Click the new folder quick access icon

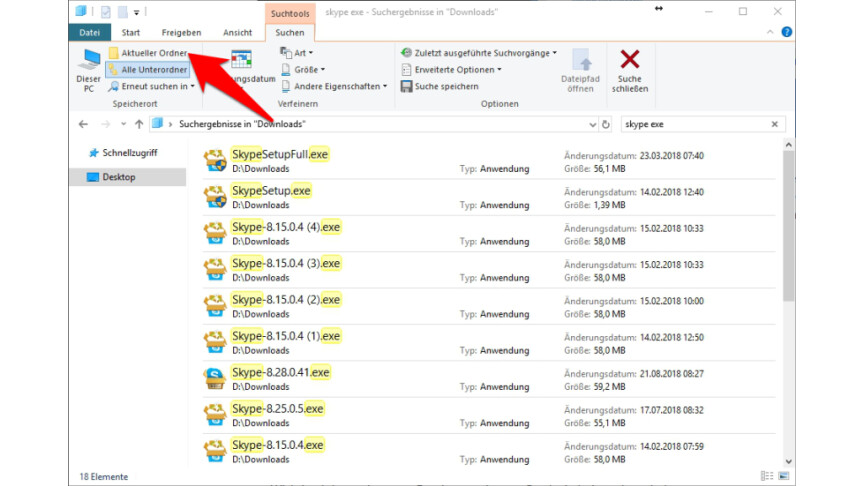tap(123, 12)
